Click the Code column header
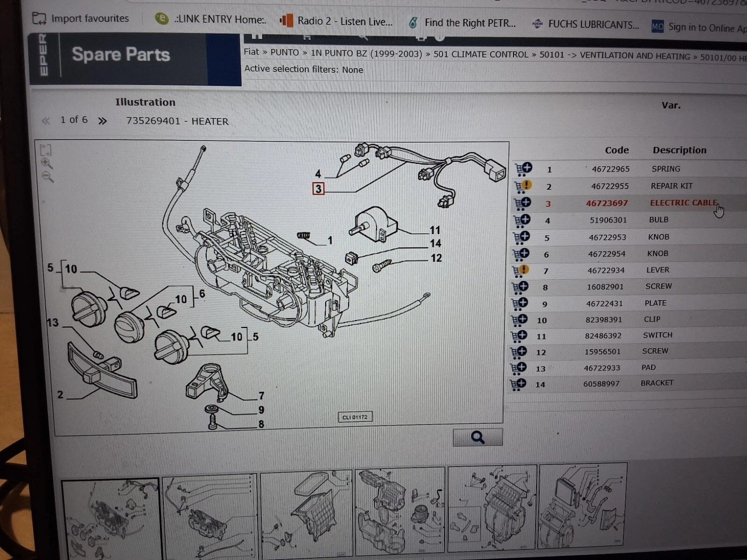Screen dimensions: 747x560 coord(617,150)
